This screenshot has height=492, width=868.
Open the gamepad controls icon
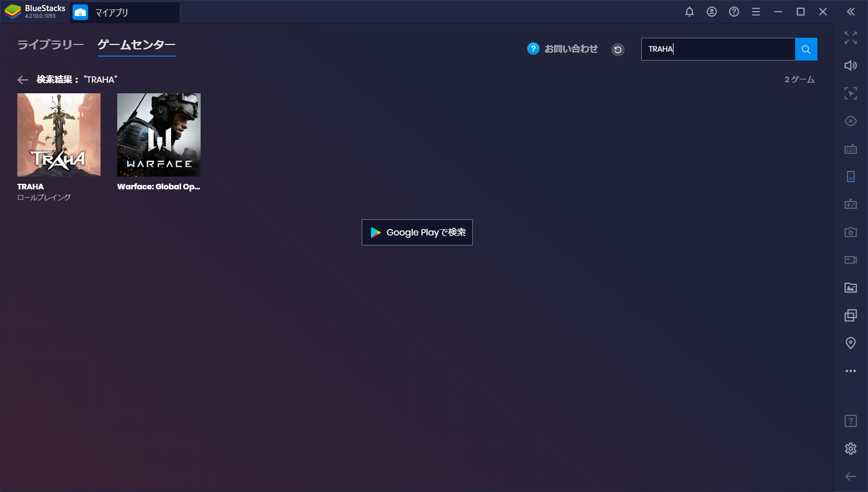click(x=851, y=204)
